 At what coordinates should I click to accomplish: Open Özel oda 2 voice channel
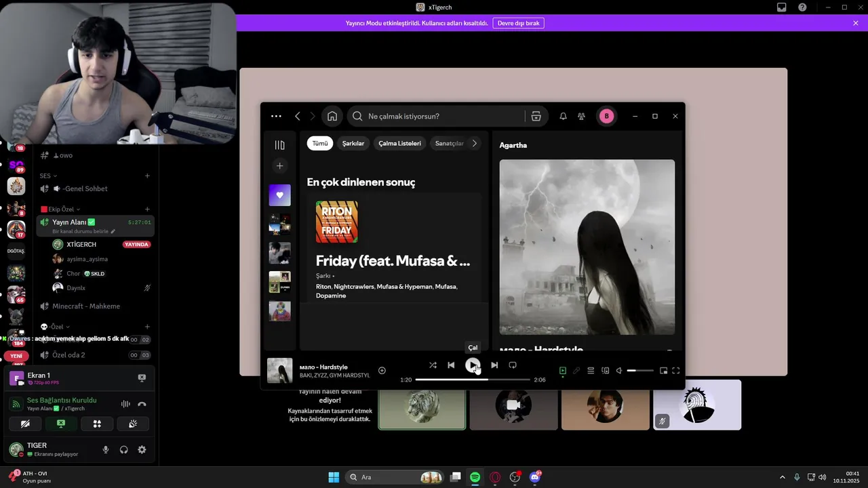[95, 355]
